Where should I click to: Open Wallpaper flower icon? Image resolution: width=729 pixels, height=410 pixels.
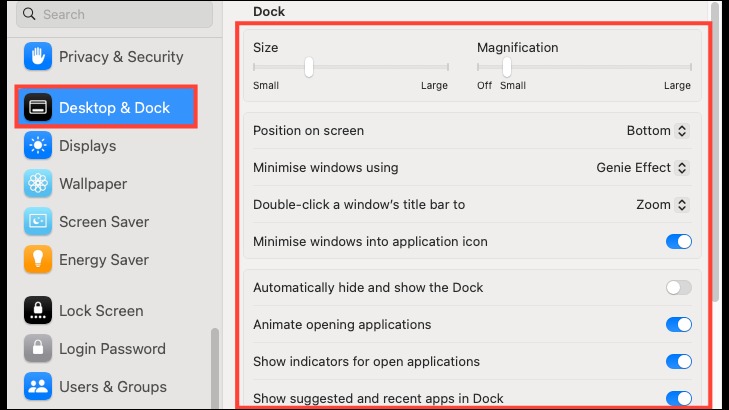click(38, 184)
